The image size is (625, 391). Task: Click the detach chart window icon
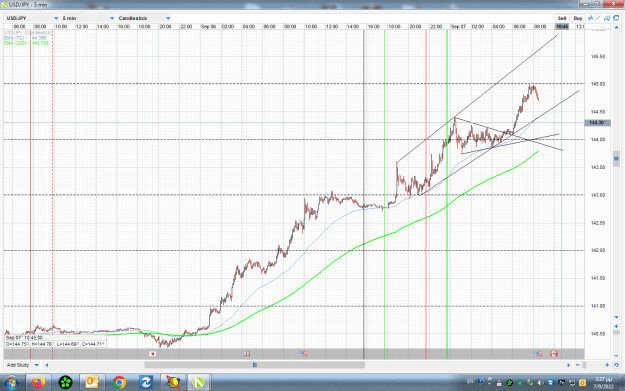(x=616, y=18)
